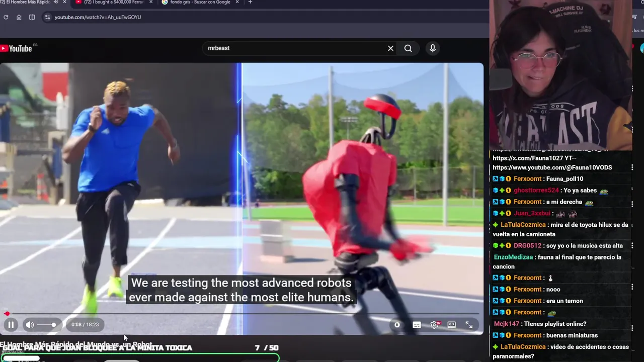Image resolution: width=644 pixels, height=362 pixels.
Task: Mute the first tab with its audio icon
Action: point(56,2)
